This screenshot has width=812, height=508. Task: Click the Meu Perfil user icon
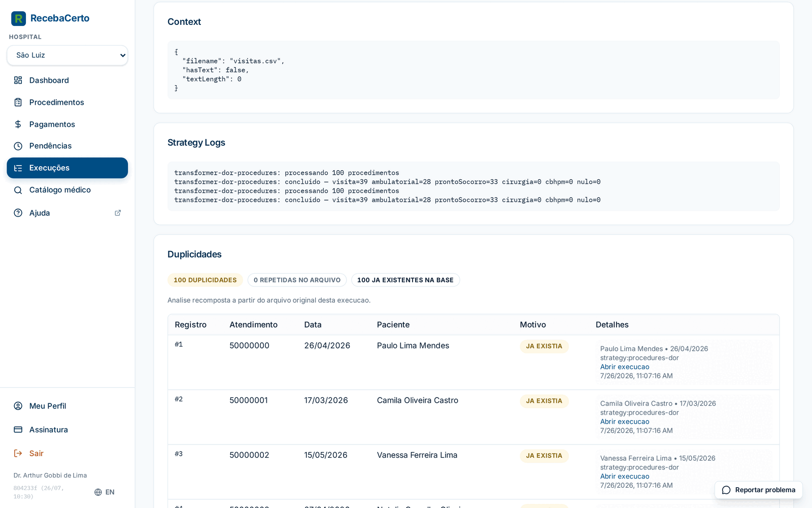pos(18,406)
